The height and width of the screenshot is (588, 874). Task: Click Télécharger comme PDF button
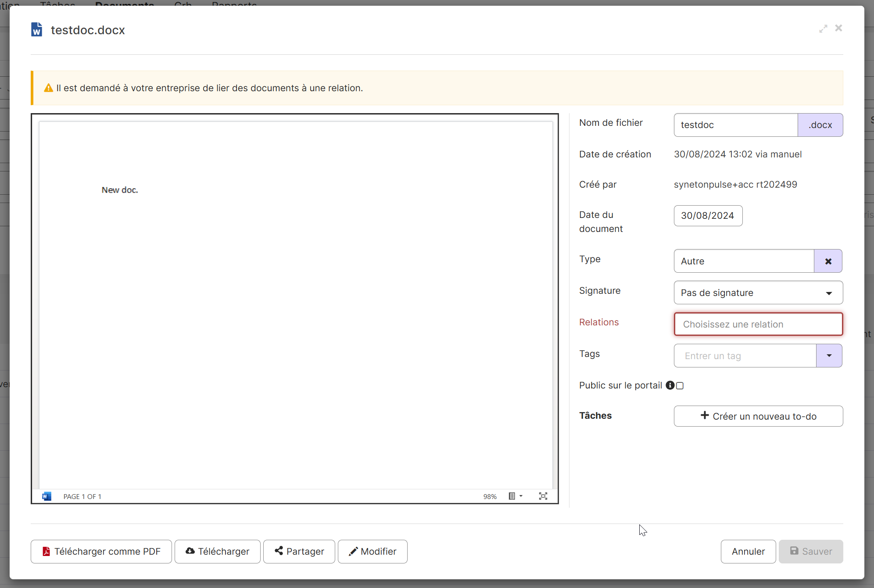click(101, 552)
